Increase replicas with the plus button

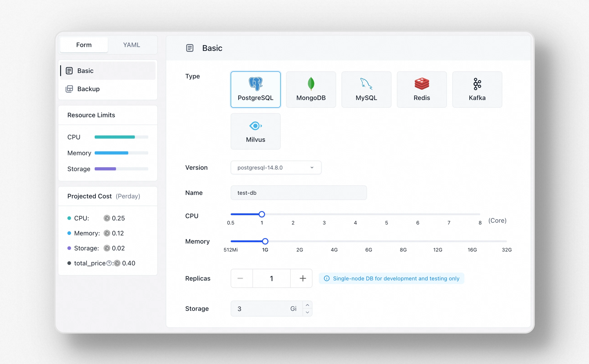click(303, 278)
